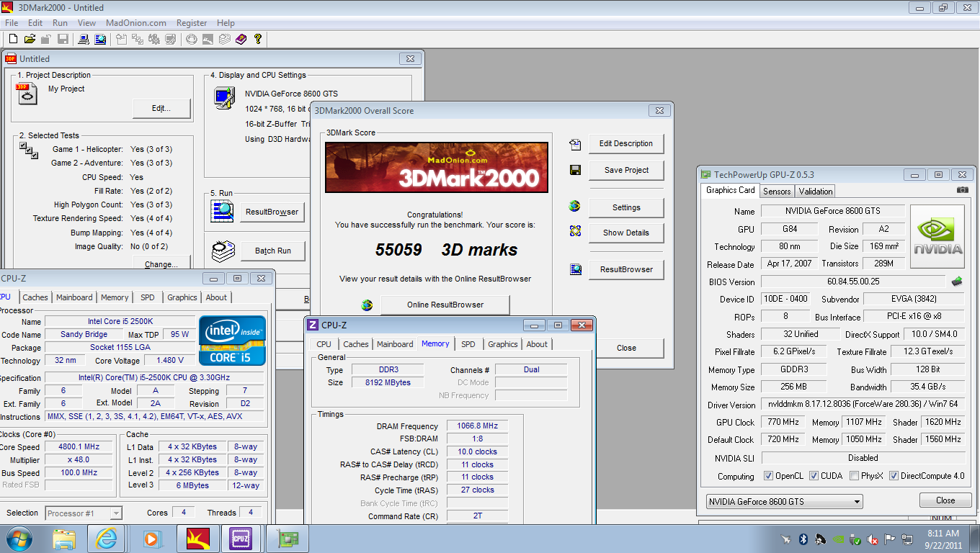Viewport: 980px width, 553px height.
Task: Open the File menu
Action: click(12, 23)
